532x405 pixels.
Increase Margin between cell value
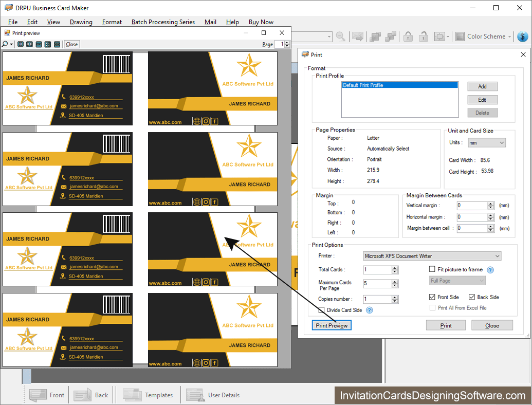[x=490, y=227]
